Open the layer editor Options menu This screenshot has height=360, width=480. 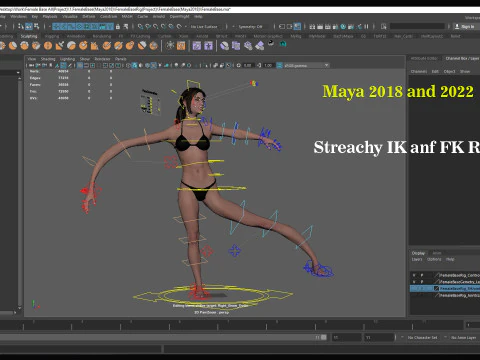(434, 259)
